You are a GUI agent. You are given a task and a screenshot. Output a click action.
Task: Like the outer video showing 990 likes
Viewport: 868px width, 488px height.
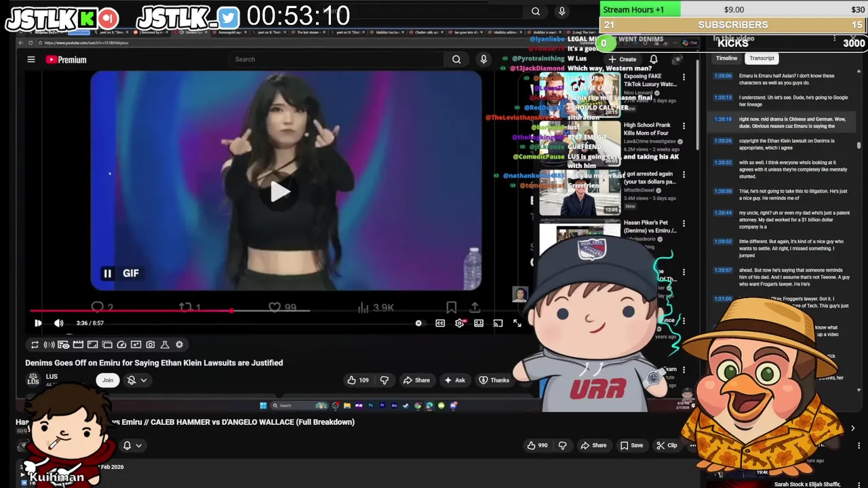click(x=538, y=445)
